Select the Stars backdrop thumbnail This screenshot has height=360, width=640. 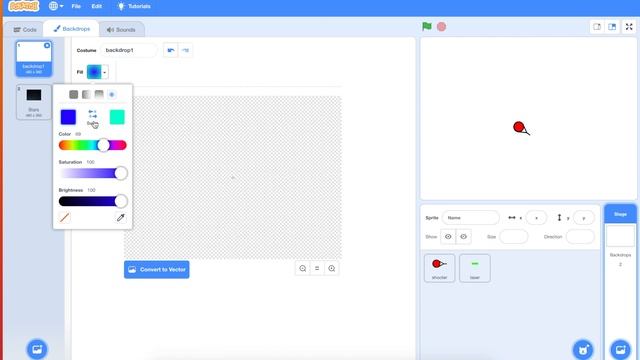[x=34, y=102]
